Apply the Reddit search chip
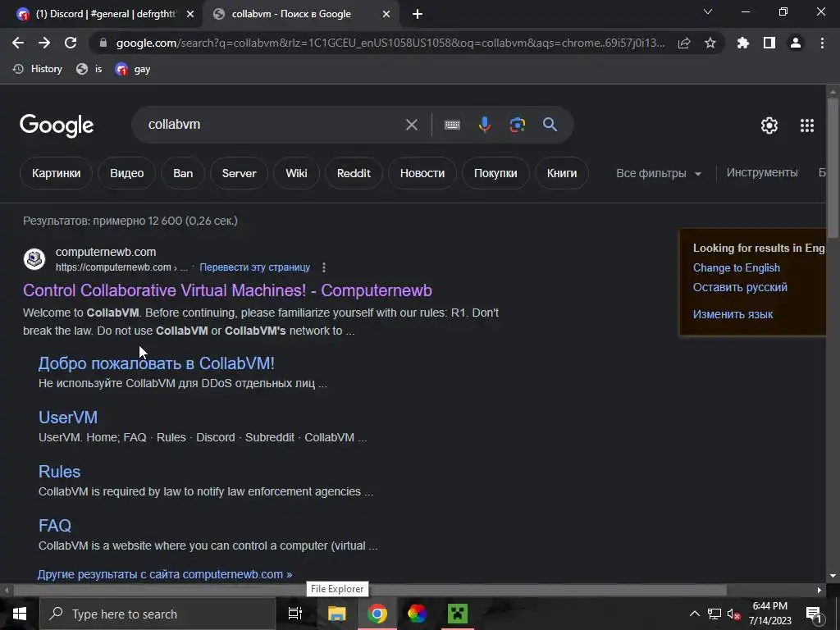This screenshot has height=630, width=840. click(354, 173)
